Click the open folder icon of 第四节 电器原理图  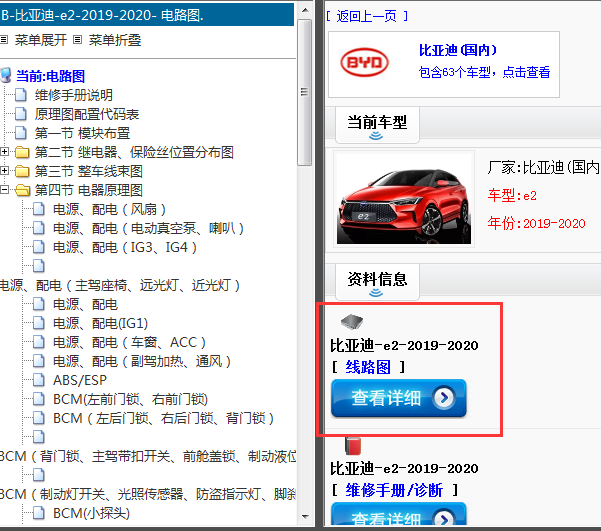coord(23,190)
